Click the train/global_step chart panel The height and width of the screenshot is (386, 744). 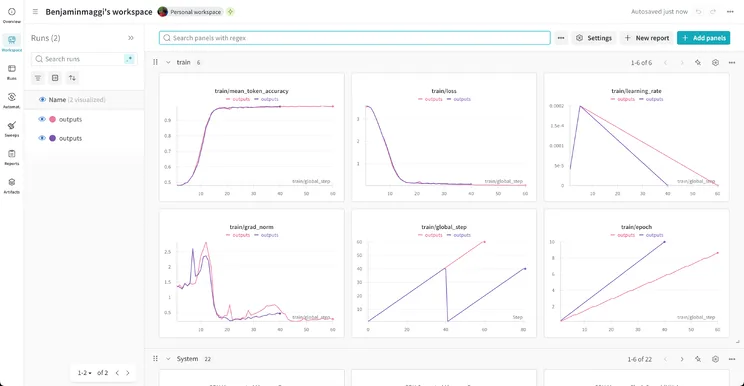[444, 273]
